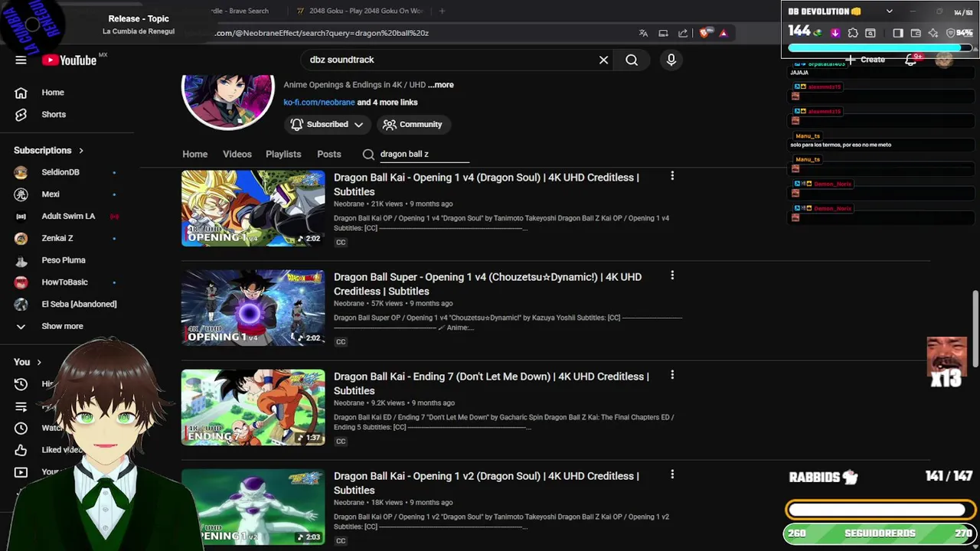
Task: Open a new browser tab
Action: 442,11
